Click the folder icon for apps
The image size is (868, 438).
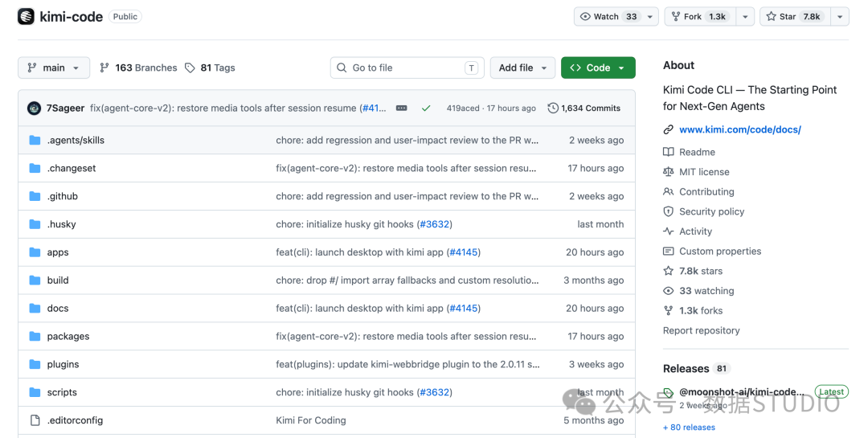(35, 252)
